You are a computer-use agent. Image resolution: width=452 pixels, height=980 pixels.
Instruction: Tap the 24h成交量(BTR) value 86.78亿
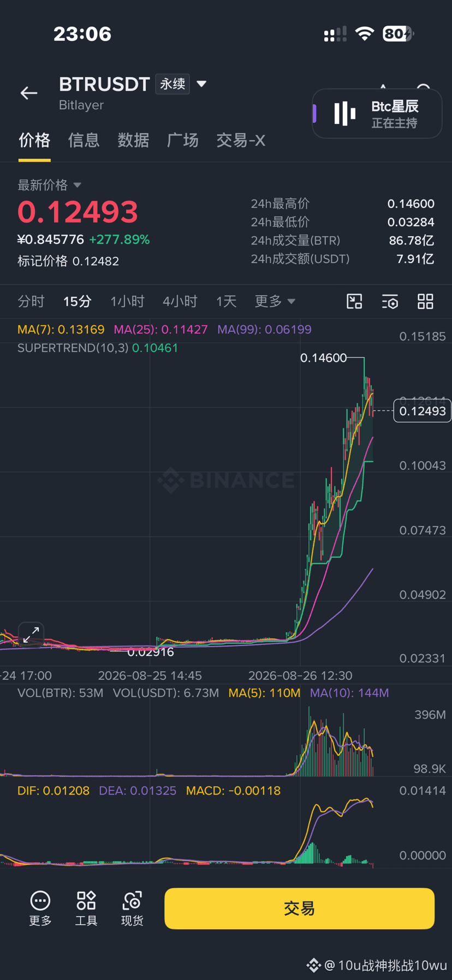[x=412, y=241]
